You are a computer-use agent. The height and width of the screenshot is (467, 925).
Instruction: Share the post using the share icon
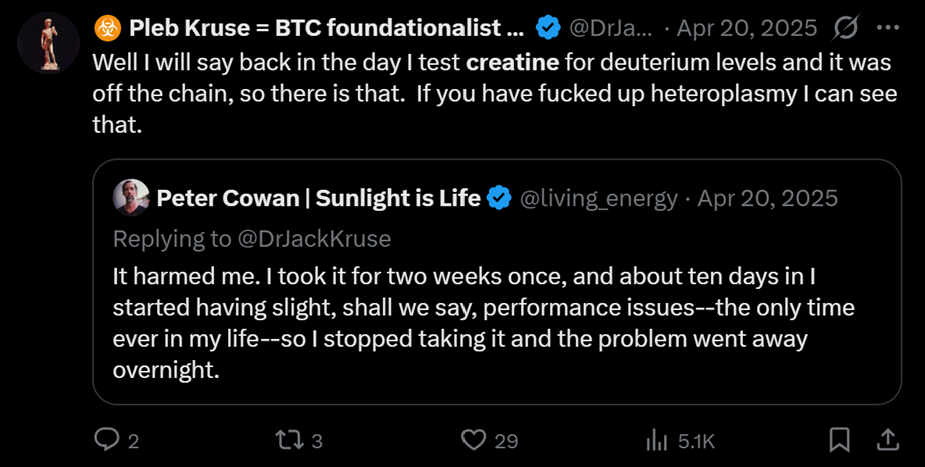tap(887, 440)
